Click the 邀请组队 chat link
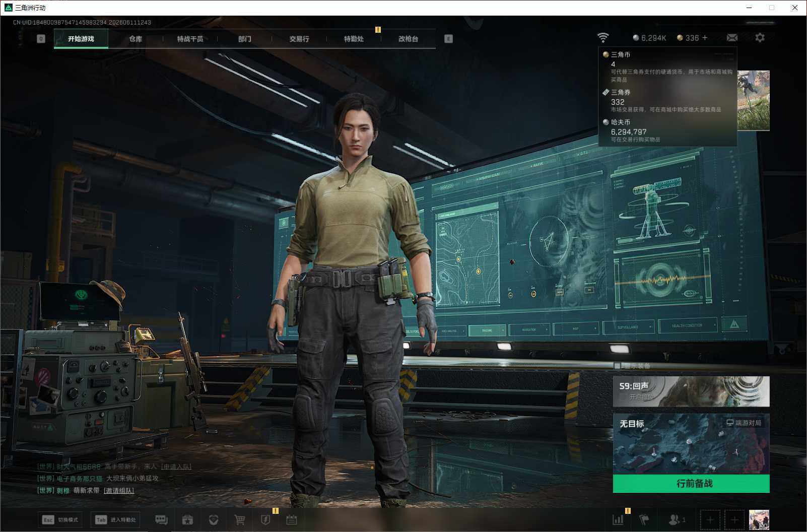Image resolution: width=807 pixels, height=532 pixels. tap(119, 490)
